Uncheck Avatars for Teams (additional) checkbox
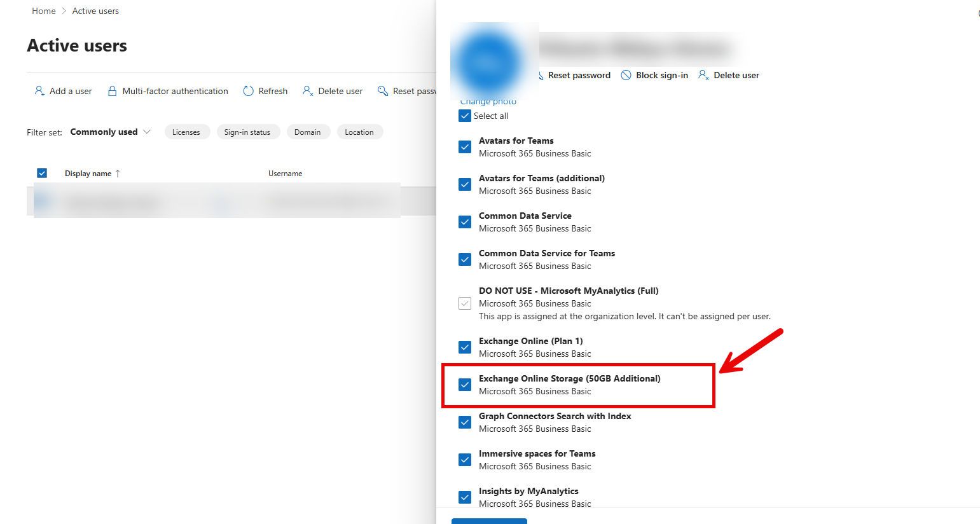 point(465,184)
